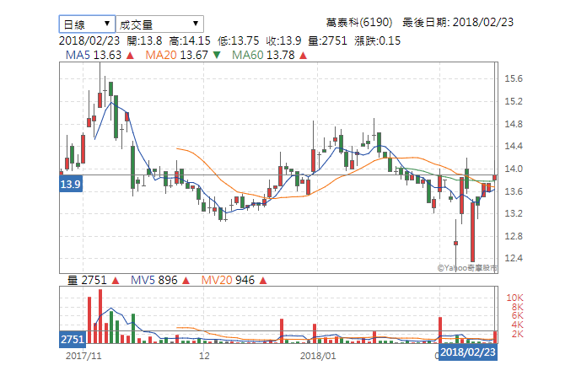The height and width of the screenshot is (392, 576).
Task: Click the last red candlestick on 2018/02/23
Action: tap(495, 177)
